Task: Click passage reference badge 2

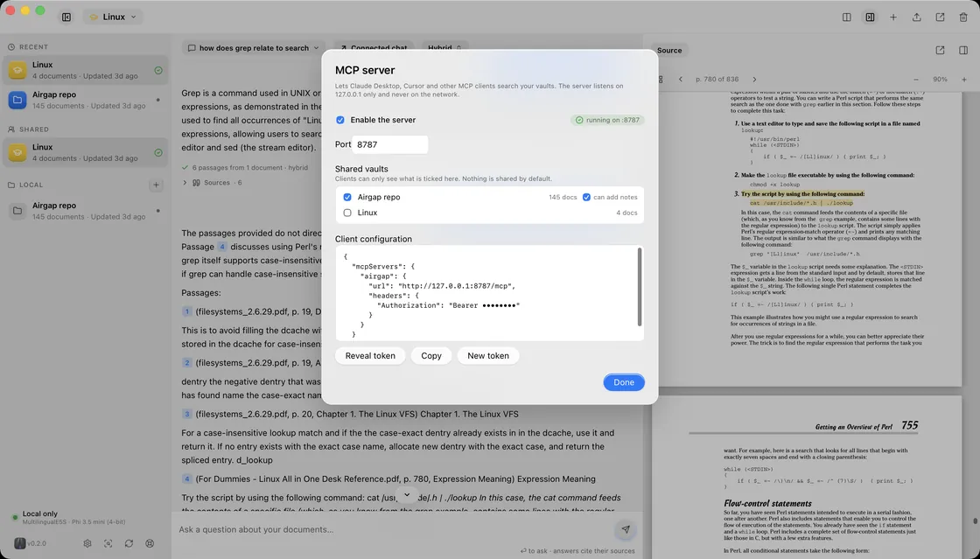Action: coord(187,363)
